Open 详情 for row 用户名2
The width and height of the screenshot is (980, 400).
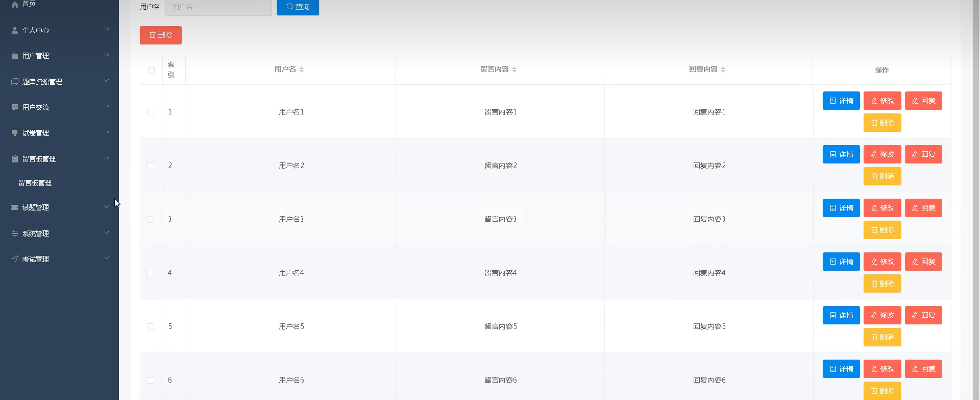[x=841, y=154]
